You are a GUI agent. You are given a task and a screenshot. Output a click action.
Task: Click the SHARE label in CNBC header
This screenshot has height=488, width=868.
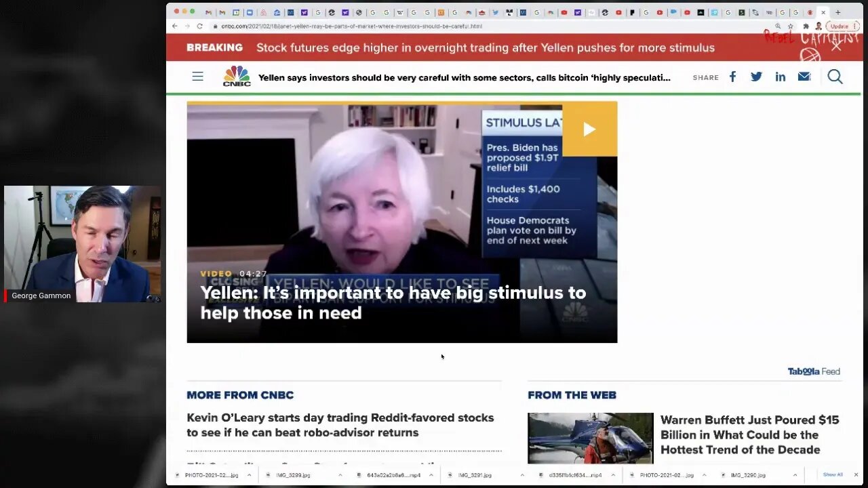pyautogui.click(x=705, y=77)
